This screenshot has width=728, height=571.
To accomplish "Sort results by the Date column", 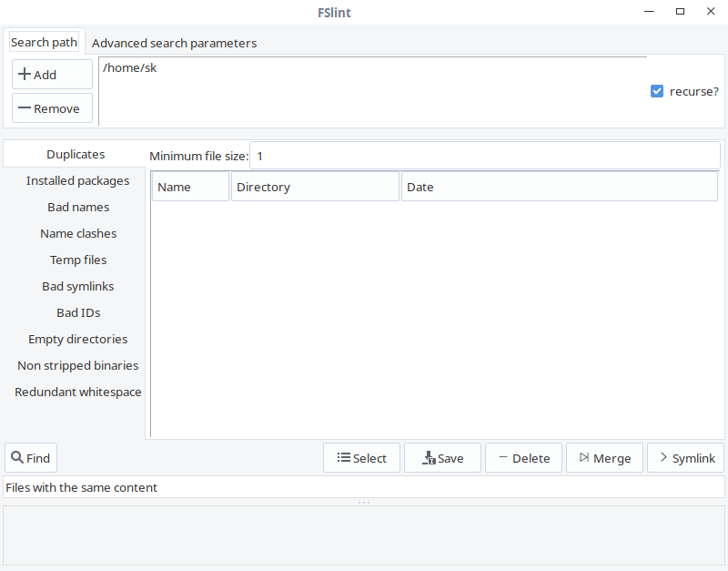I will point(558,187).
